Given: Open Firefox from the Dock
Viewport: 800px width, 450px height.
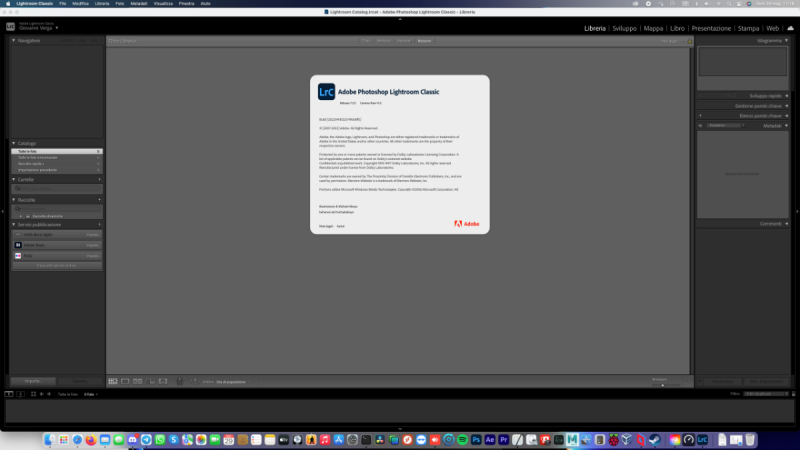Looking at the screenshot, I should point(91,440).
